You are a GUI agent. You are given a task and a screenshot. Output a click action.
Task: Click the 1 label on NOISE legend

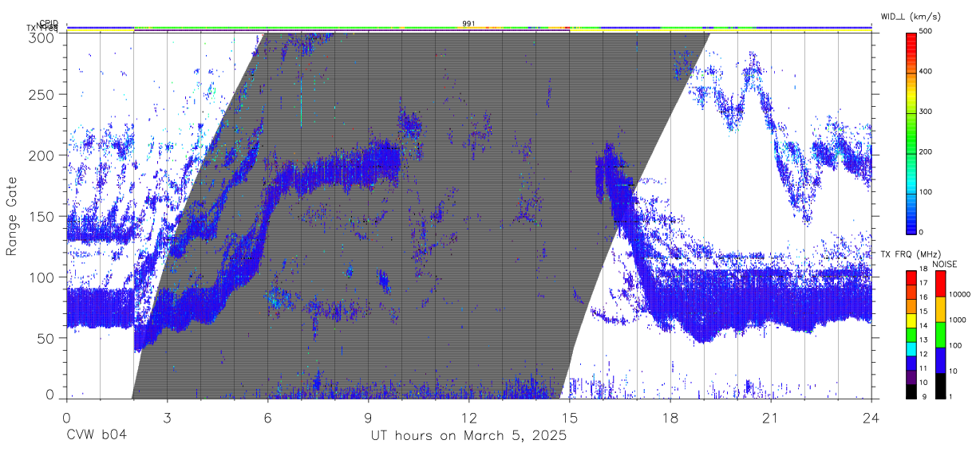pyautogui.click(x=949, y=396)
